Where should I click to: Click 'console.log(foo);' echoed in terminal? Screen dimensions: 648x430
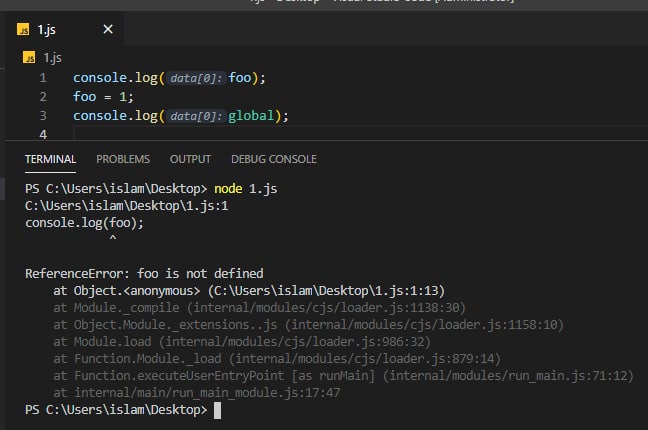[x=84, y=223]
